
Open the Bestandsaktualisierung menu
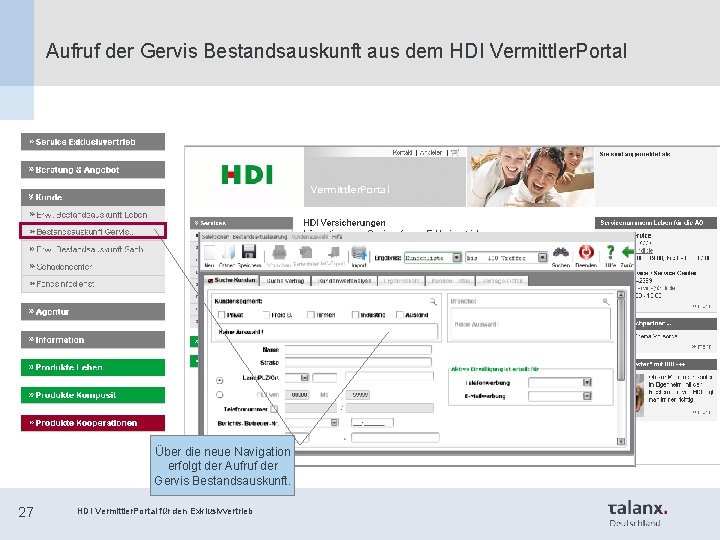pos(260,237)
